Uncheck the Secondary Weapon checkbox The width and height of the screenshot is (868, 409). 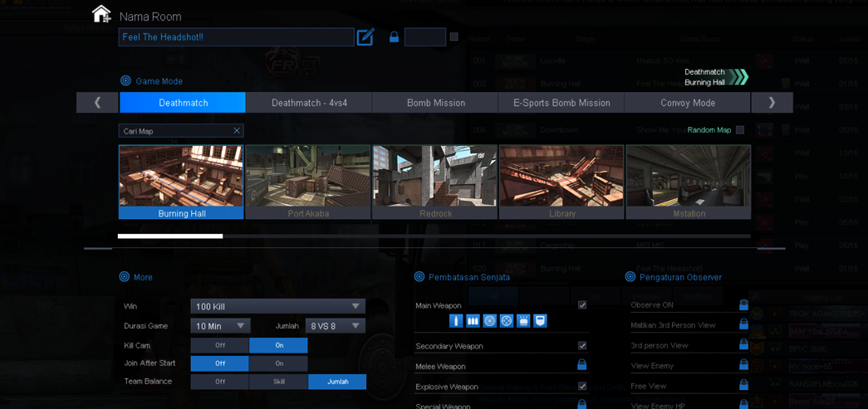pos(581,345)
